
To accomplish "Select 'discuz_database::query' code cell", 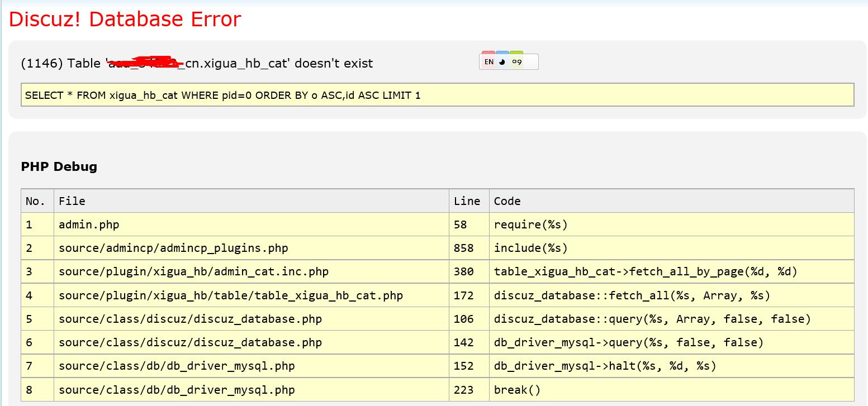I will pyautogui.click(x=672, y=319).
